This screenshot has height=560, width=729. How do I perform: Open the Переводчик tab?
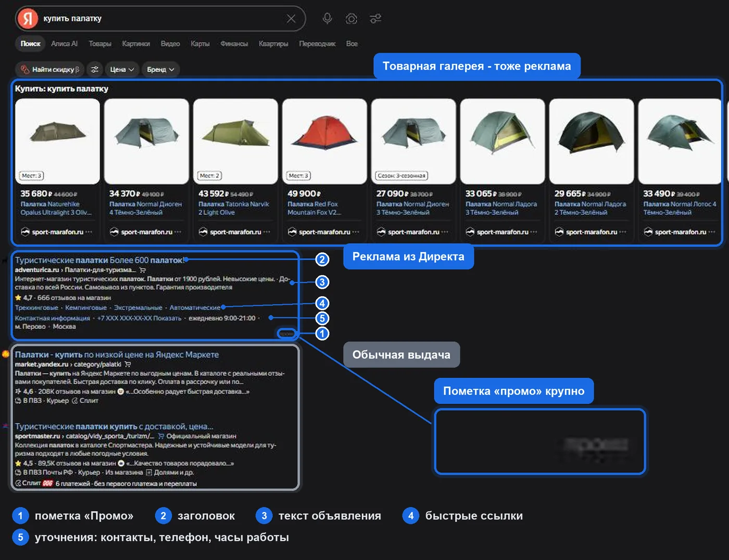pos(317,44)
